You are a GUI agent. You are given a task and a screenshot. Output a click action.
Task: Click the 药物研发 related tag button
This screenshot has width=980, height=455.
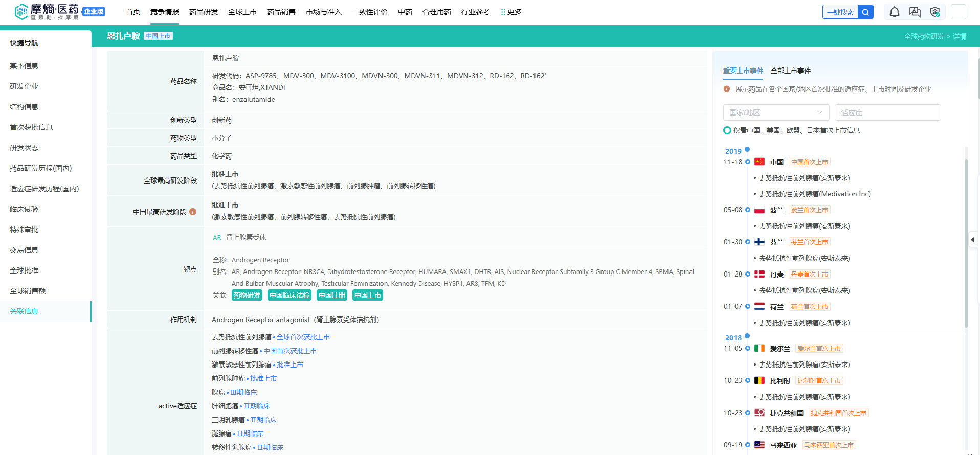point(247,295)
